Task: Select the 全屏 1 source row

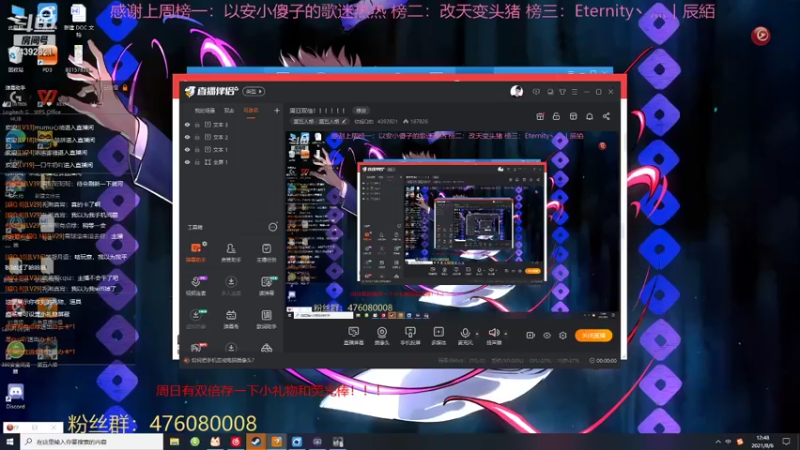Action: [x=231, y=162]
